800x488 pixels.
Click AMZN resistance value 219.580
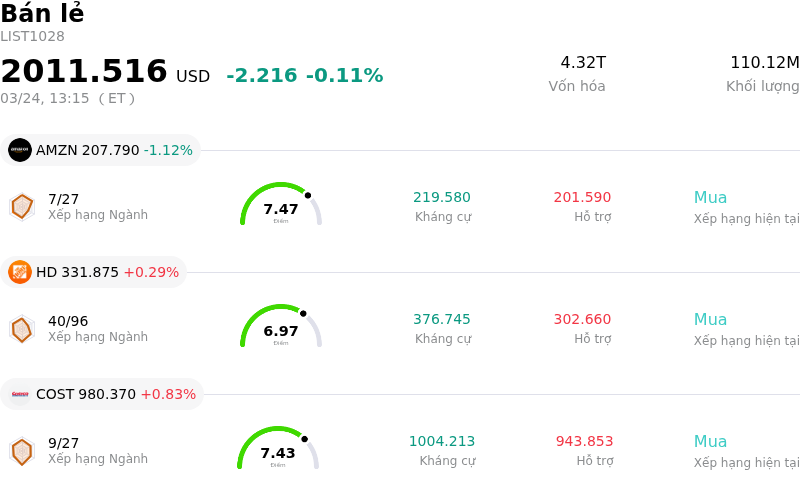coord(442,198)
